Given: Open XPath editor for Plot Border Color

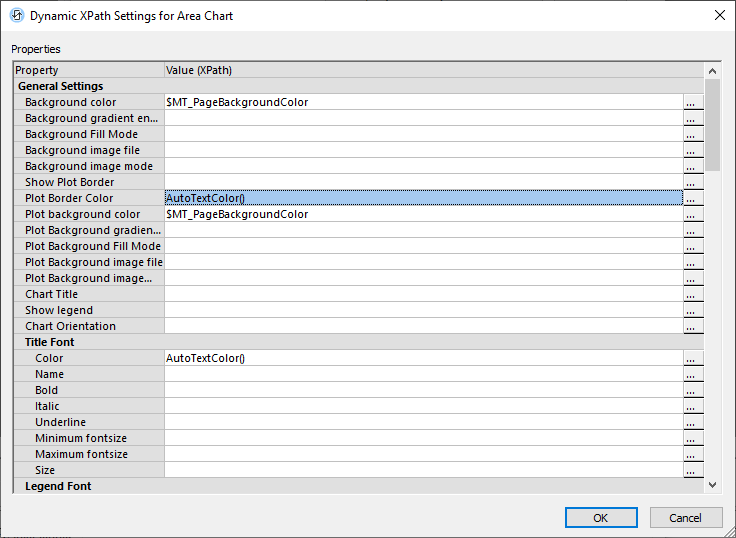Looking at the screenshot, I should 693,198.
